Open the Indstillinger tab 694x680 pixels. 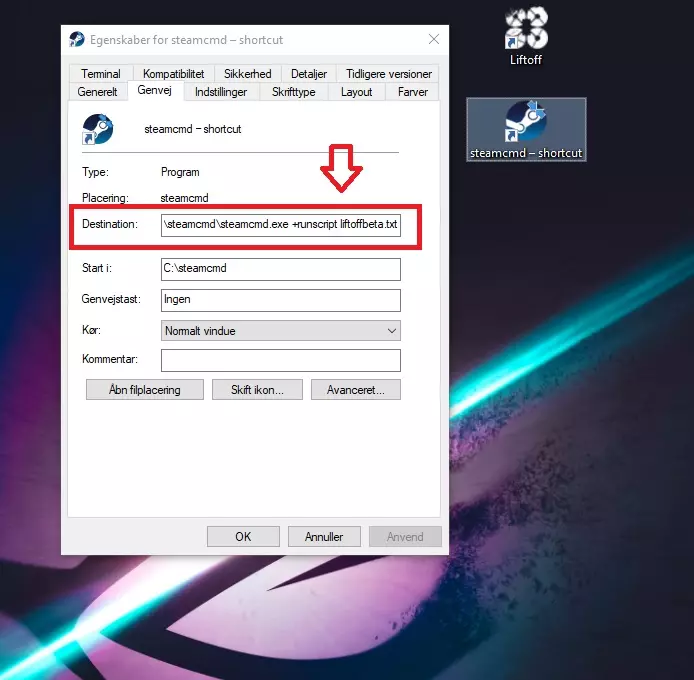(x=221, y=92)
